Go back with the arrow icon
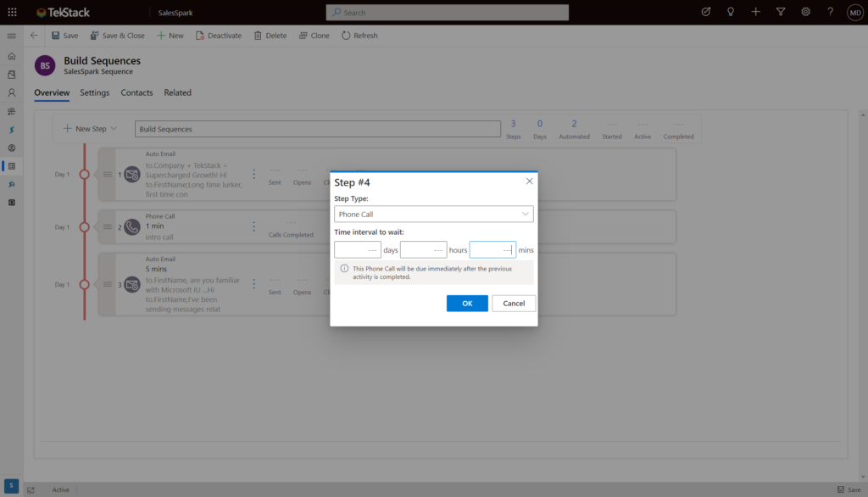This screenshot has width=868, height=497. pyautogui.click(x=34, y=36)
